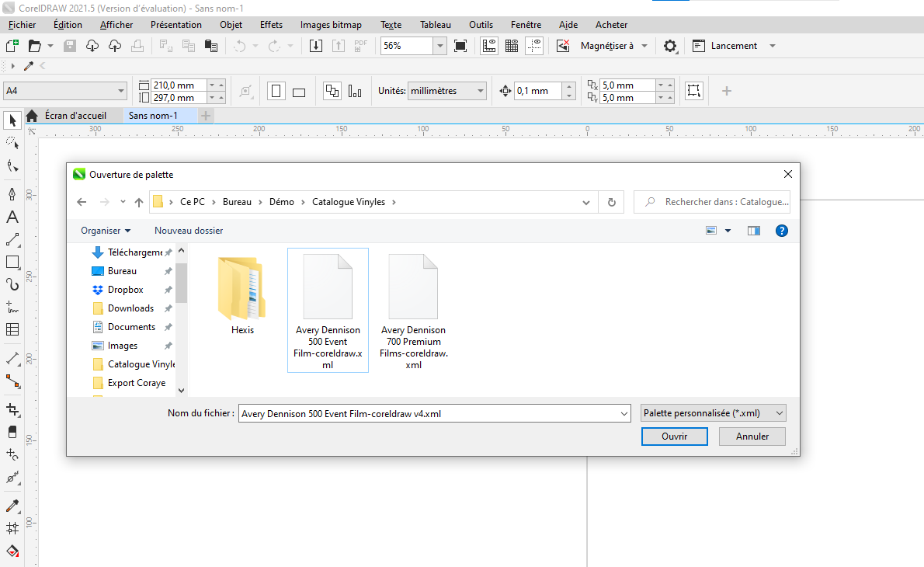This screenshot has width=924, height=567.
Task: Set portrait page orientation
Action: 276,91
